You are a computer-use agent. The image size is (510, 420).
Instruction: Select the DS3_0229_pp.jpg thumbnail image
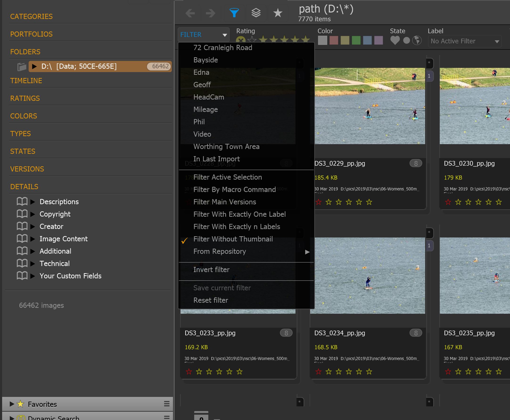(x=370, y=106)
